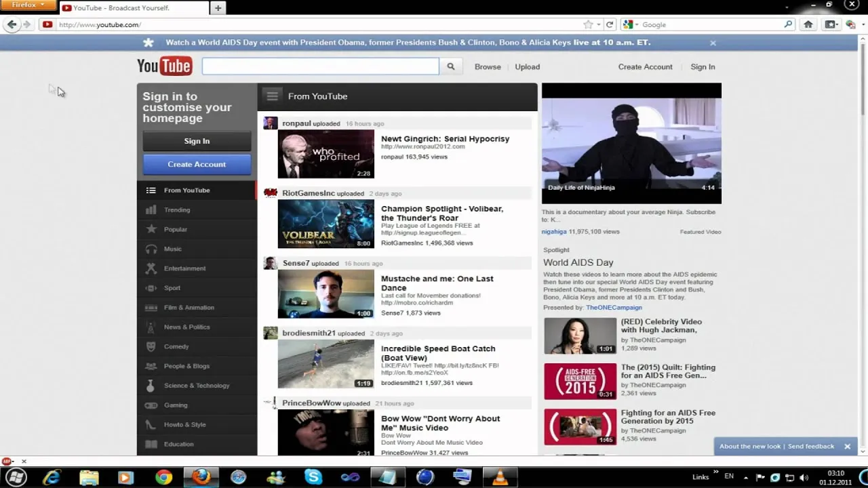The height and width of the screenshot is (488, 868).
Task: Open Internet Explorer from taskbar
Action: pyautogui.click(x=52, y=477)
